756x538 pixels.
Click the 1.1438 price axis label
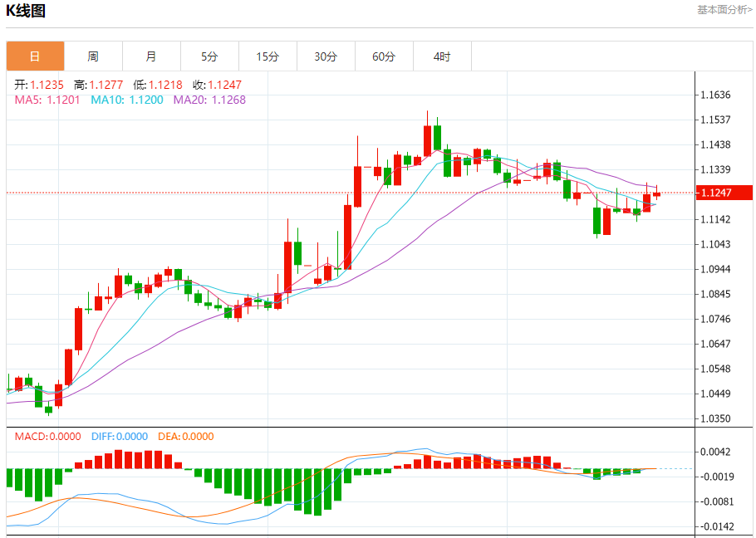click(x=716, y=144)
